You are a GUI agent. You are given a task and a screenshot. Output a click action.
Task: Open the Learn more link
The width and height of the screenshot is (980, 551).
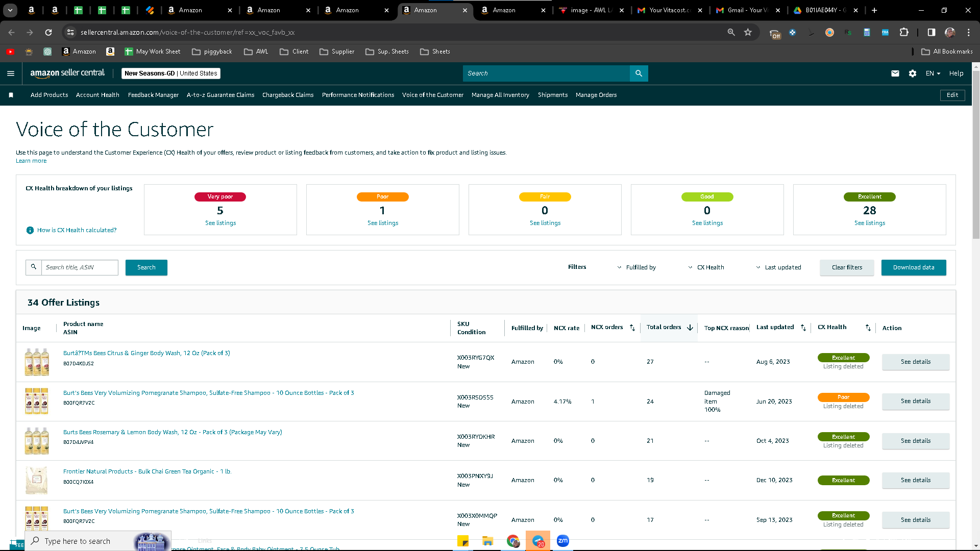(x=31, y=161)
